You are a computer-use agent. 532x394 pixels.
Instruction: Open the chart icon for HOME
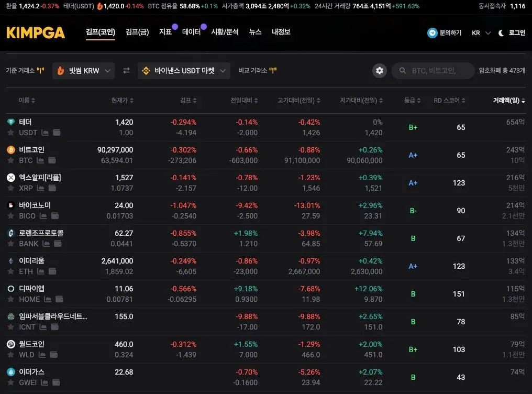(48, 300)
